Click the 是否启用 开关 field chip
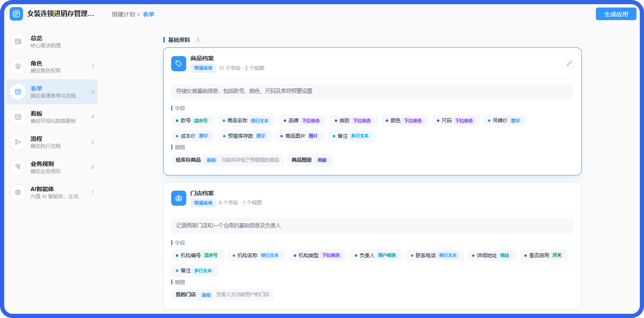 (544, 255)
